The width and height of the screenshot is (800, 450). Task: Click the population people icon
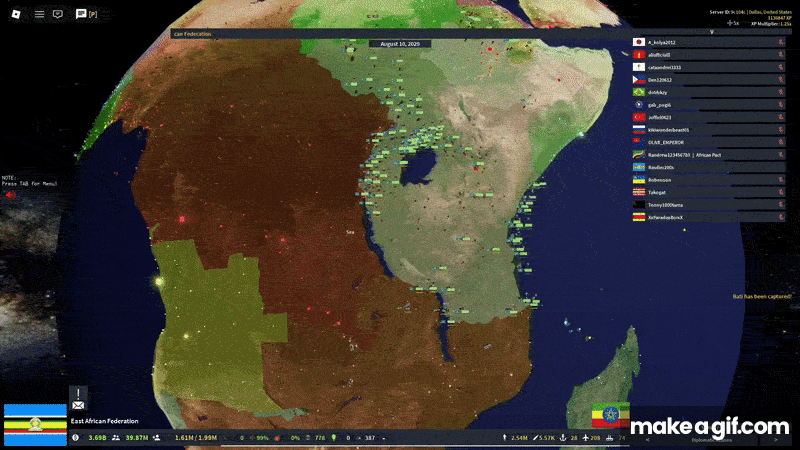[x=116, y=437]
